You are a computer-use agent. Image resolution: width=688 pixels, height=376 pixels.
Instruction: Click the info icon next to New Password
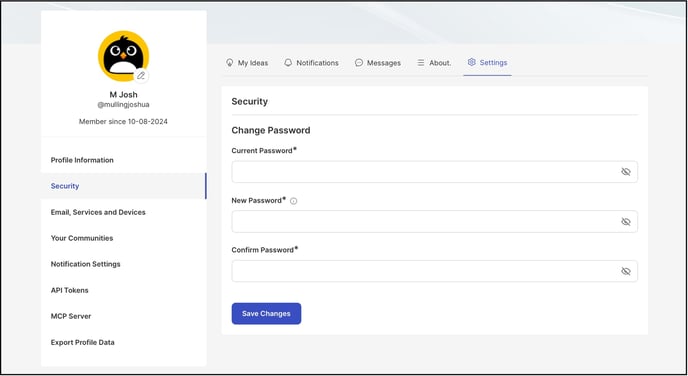(x=294, y=201)
